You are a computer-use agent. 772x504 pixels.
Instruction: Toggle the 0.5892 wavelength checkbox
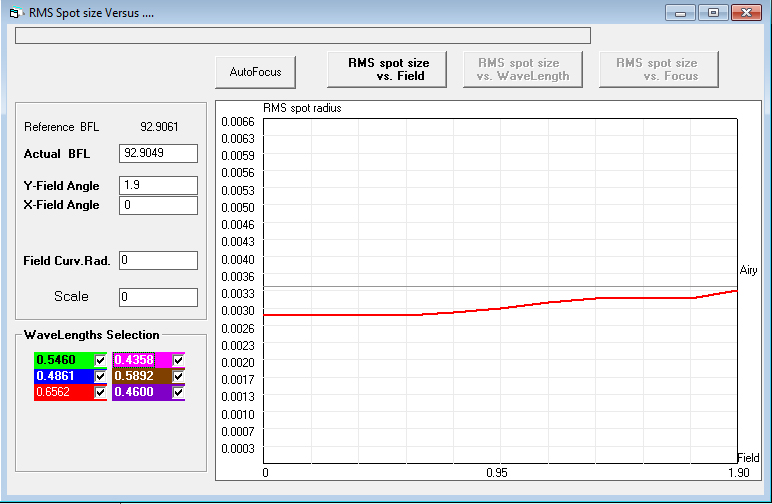tap(178, 377)
